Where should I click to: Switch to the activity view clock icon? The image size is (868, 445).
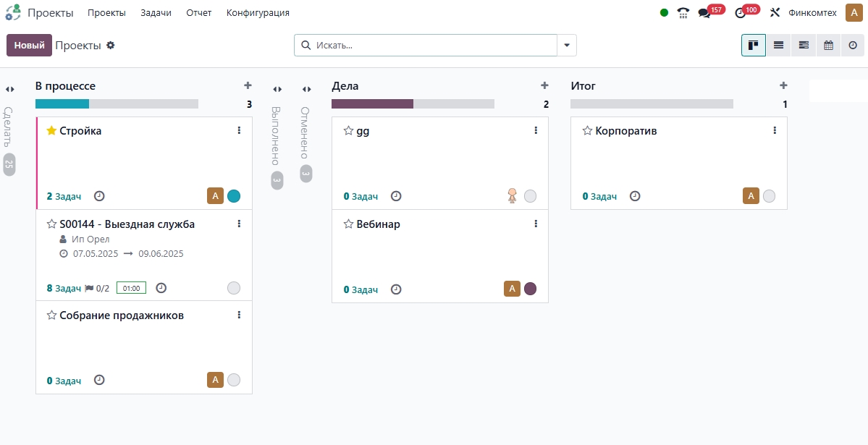click(x=853, y=46)
